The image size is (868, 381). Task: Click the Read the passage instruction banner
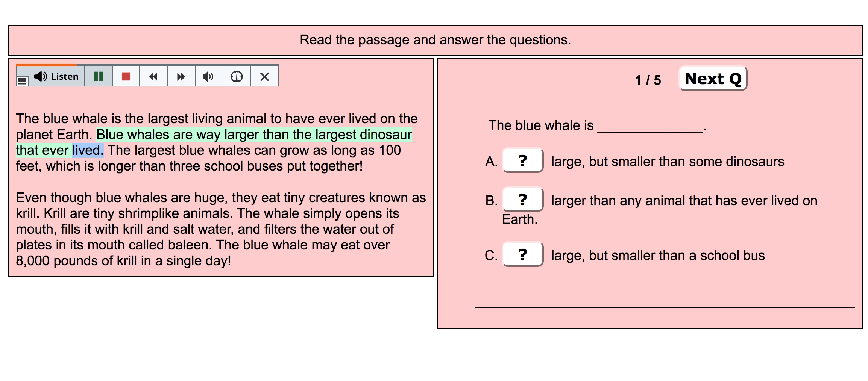coord(435,40)
